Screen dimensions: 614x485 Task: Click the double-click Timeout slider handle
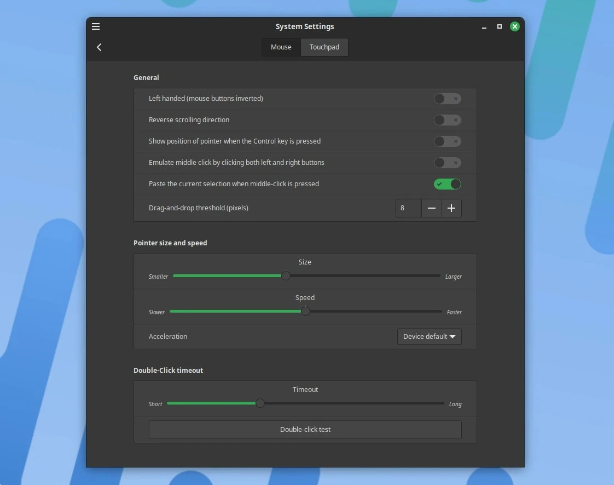click(260, 403)
